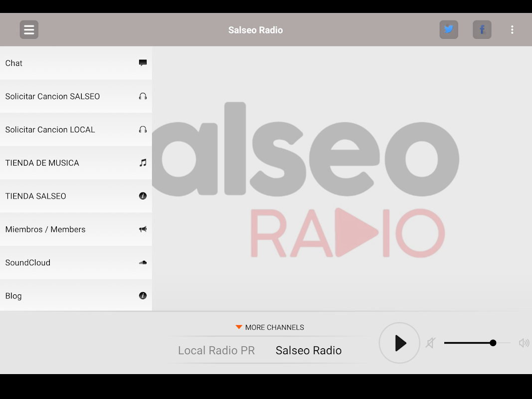Expand the MORE CHANNELS dropdown

click(x=270, y=327)
